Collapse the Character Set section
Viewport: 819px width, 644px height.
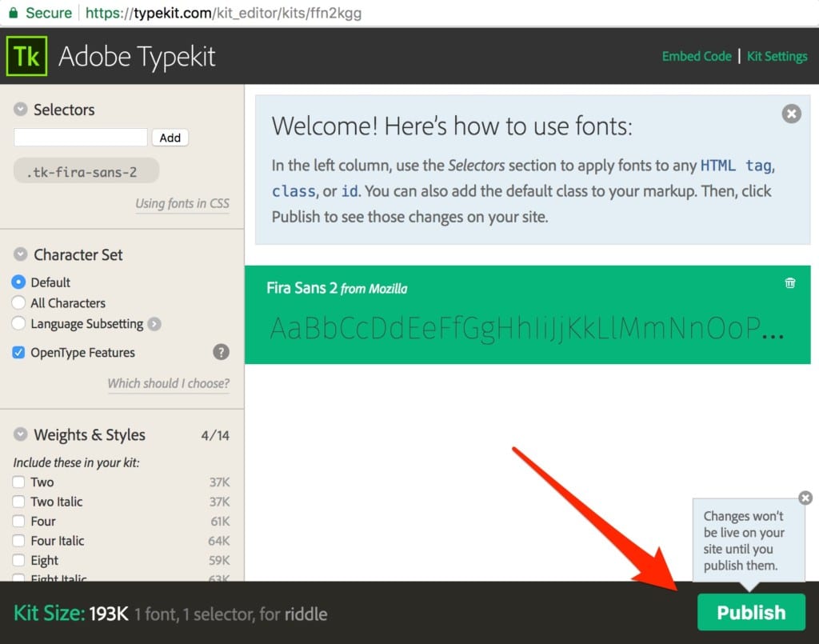[20, 254]
